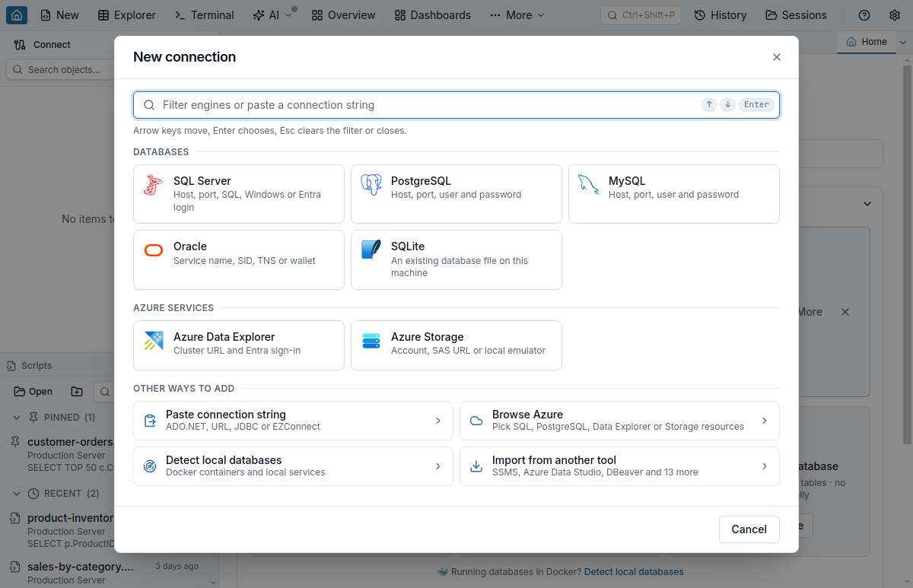Image resolution: width=913 pixels, height=588 pixels.
Task: Choose PostgreSQL engine title
Action: click(x=421, y=181)
